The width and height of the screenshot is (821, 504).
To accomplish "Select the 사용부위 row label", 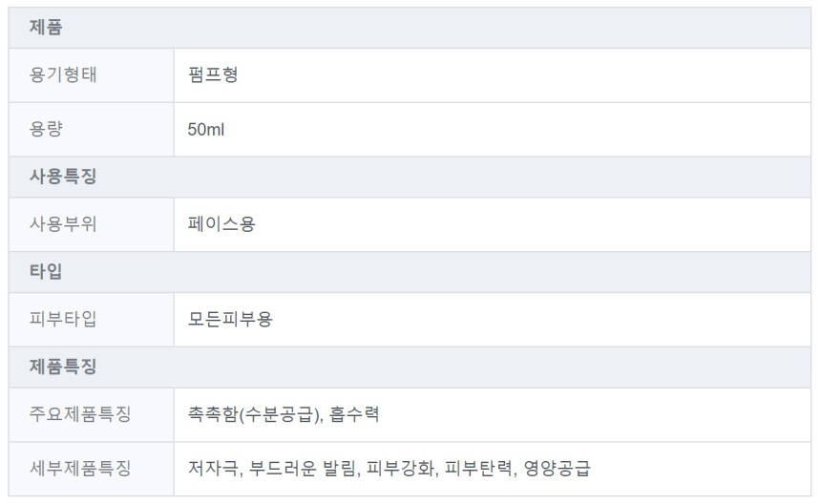I will click(x=63, y=224).
